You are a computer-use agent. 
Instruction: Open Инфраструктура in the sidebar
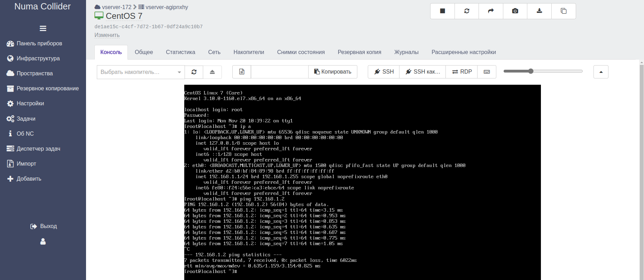(x=38, y=59)
